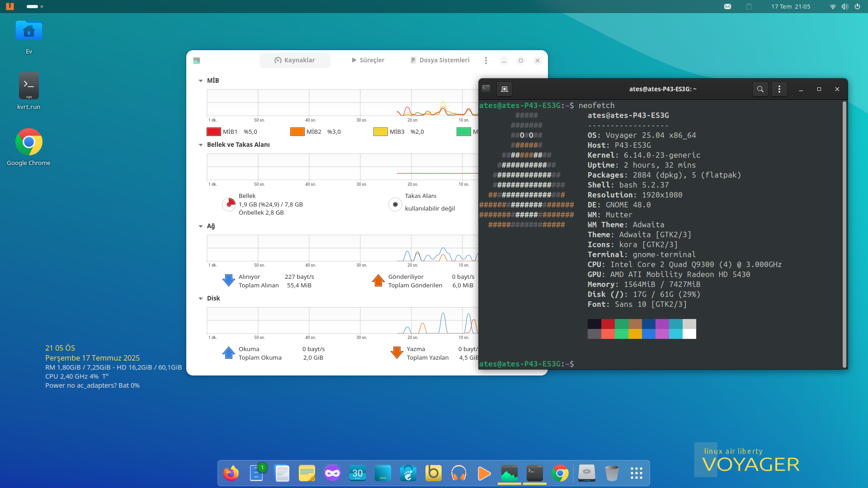Click the 'neofetch' command text in the terminal
The image size is (868, 488).
point(597,105)
